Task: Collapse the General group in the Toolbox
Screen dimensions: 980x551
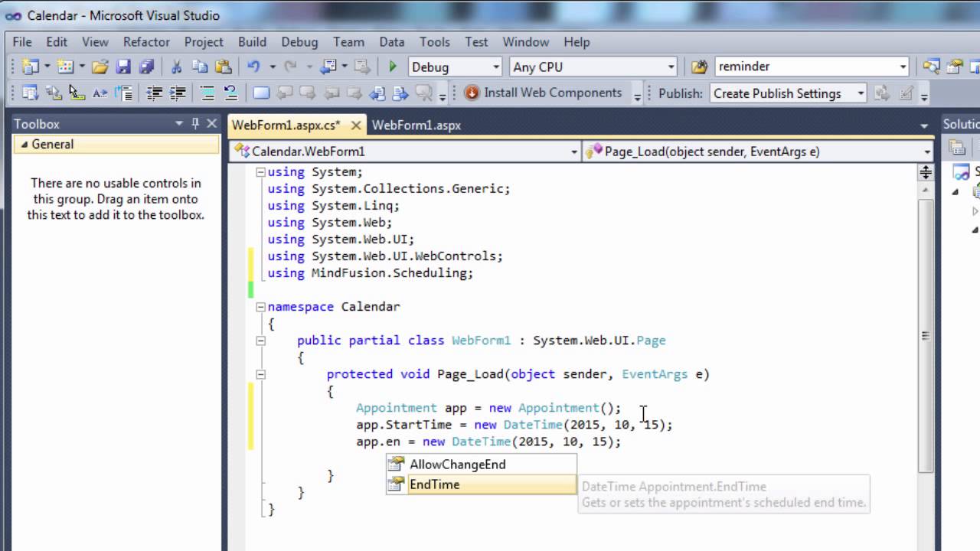Action: (24, 145)
